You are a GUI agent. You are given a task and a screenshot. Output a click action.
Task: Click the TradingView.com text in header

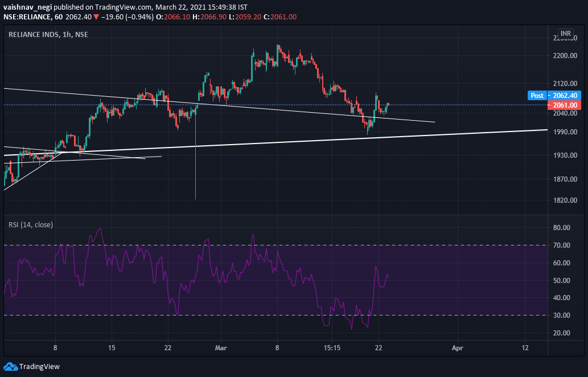click(x=124, y=7)
